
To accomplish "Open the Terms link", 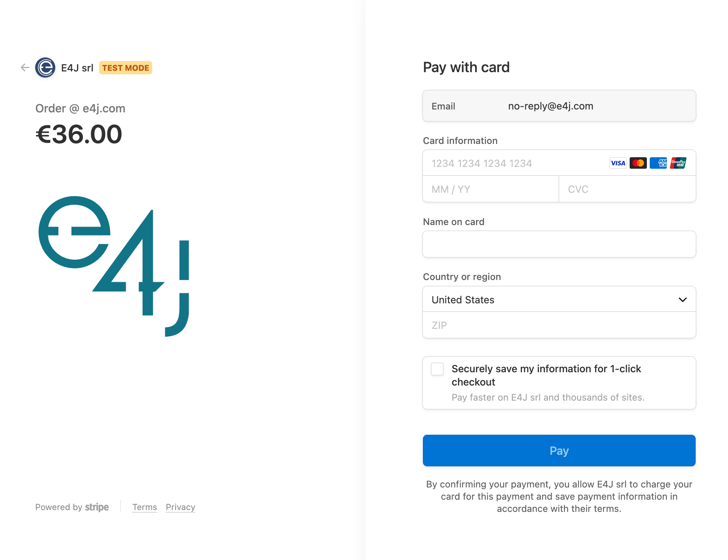I will [x=145, y=507].
